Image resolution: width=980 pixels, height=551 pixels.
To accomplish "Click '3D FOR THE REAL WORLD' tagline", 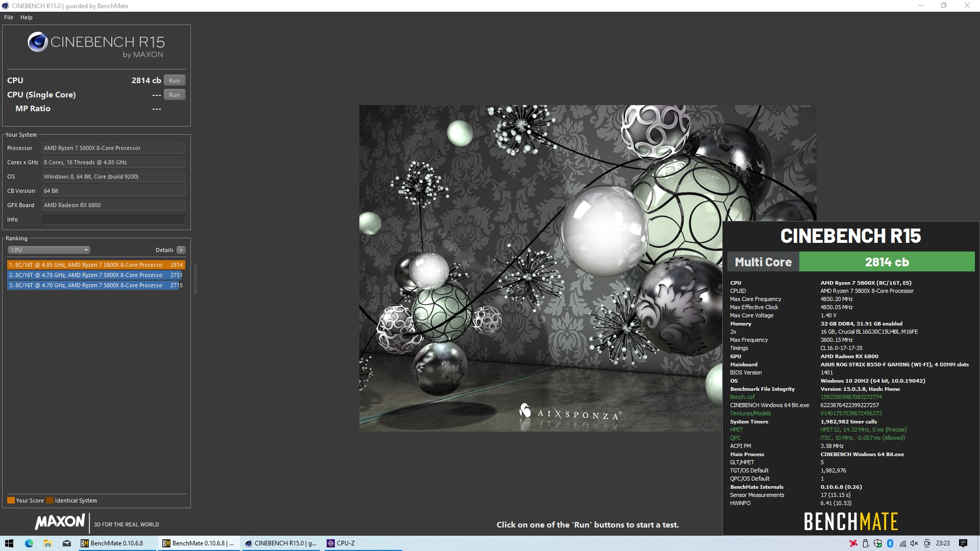I will tap(126, 524).
